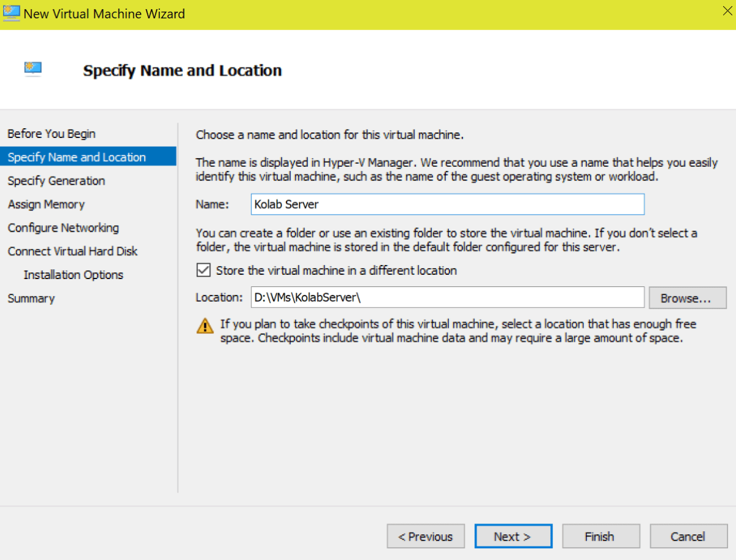Image resolution: width=736 pixels, height=560 pixels.
Task: Edit the Kolab Server name field
Action: coord(447,204)
